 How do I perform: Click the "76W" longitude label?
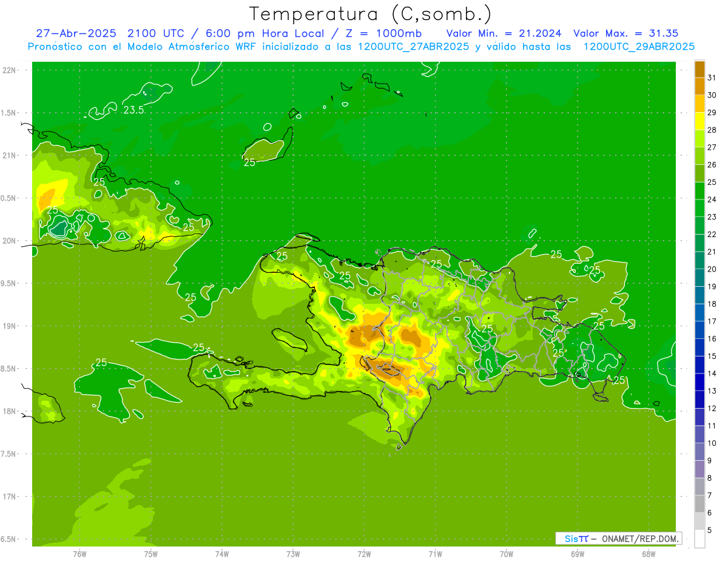click(79, 554)
